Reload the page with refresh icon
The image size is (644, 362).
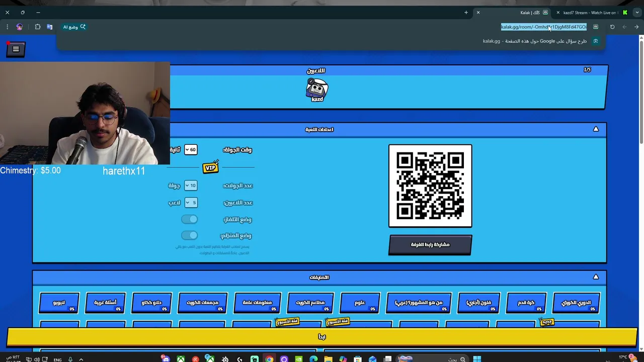612,27
